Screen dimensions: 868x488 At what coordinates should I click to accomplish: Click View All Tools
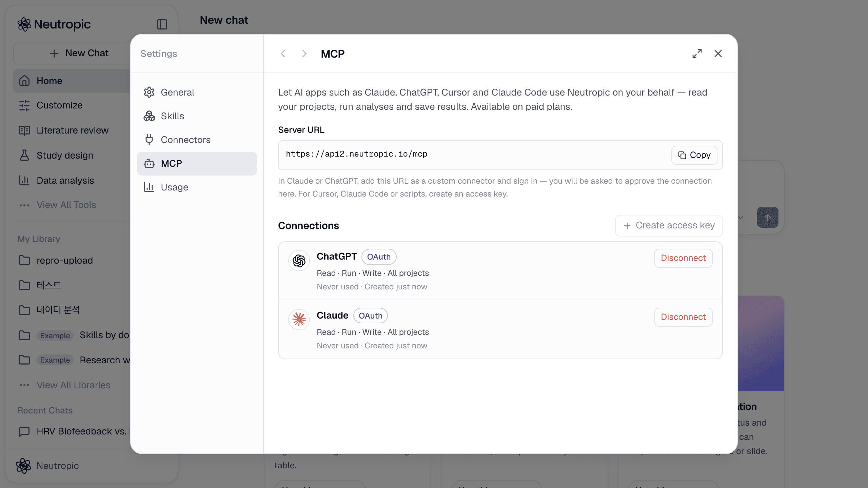click(x=66, y=205)
